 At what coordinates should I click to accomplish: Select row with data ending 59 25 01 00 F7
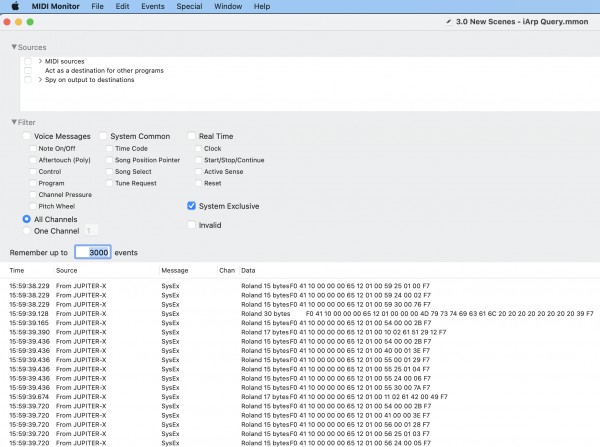click(300, 286)
